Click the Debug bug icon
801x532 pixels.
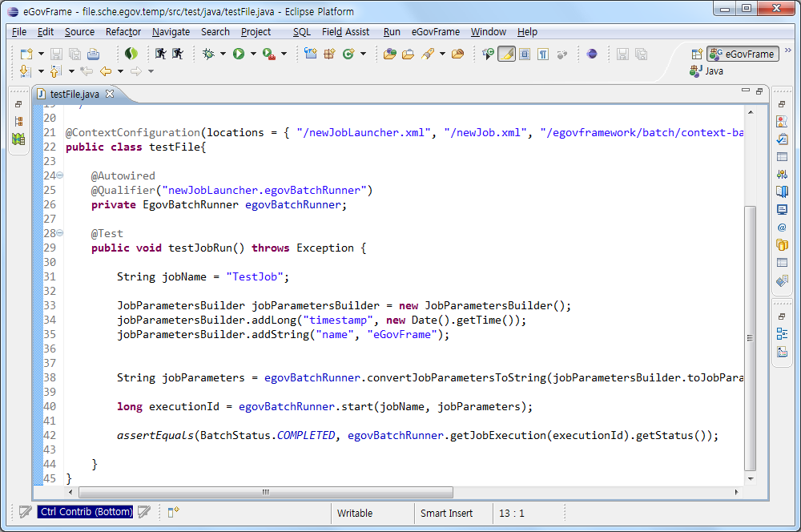click(208, 54)
